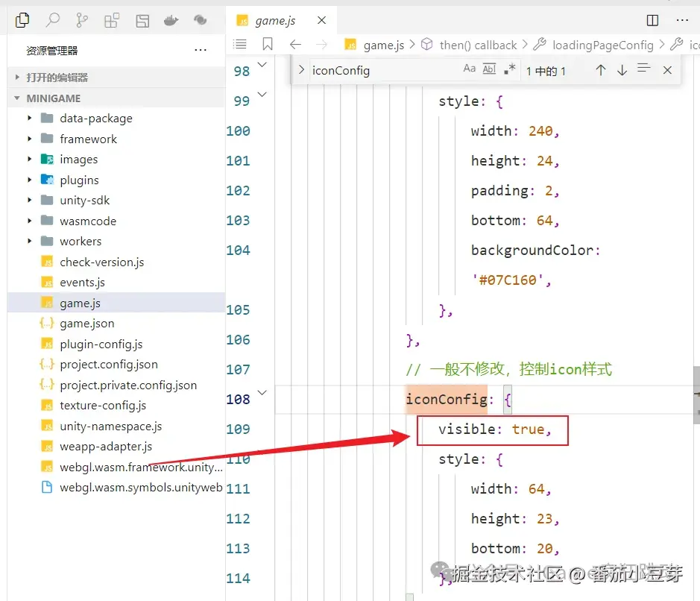This screenshot has height=601, width=700.
Task: Select game.js in the file tree
Action: coord(116,303)
